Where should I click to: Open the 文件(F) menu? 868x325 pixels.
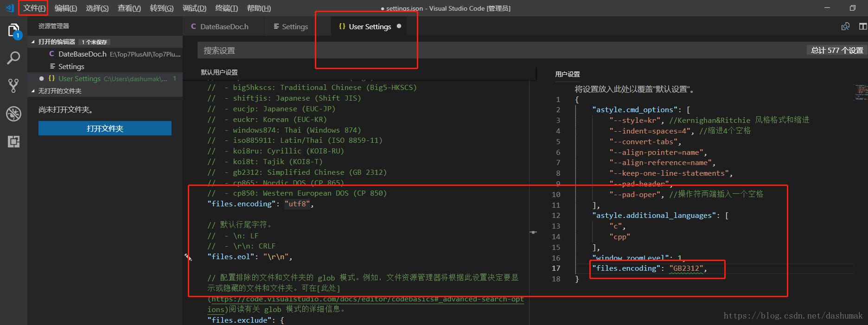coord(34,8)
